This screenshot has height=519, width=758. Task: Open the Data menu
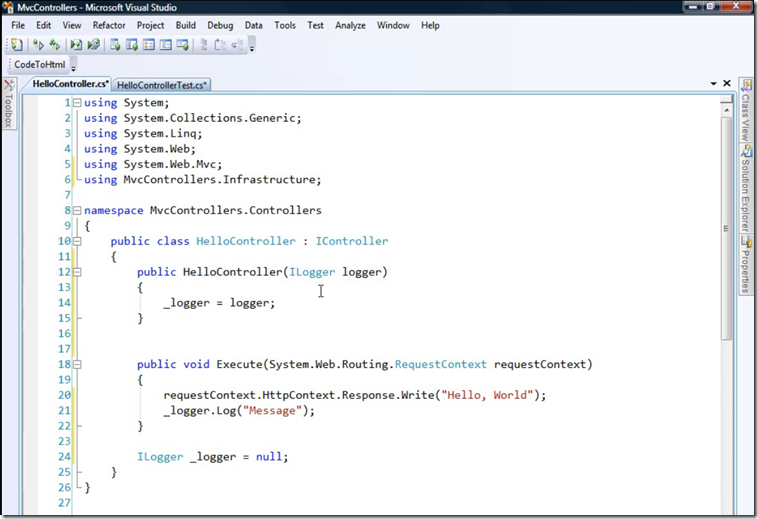point(253,25)
